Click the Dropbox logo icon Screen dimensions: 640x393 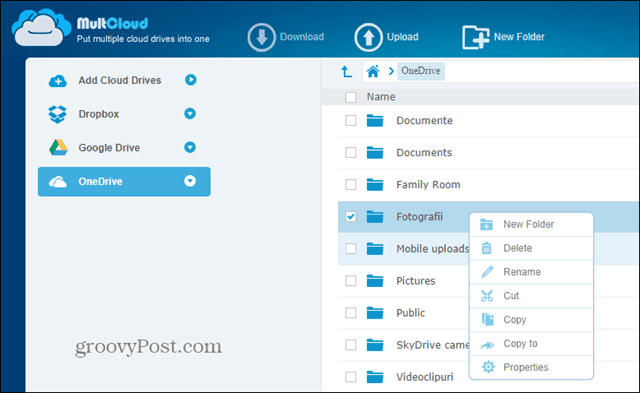[57, 114]
